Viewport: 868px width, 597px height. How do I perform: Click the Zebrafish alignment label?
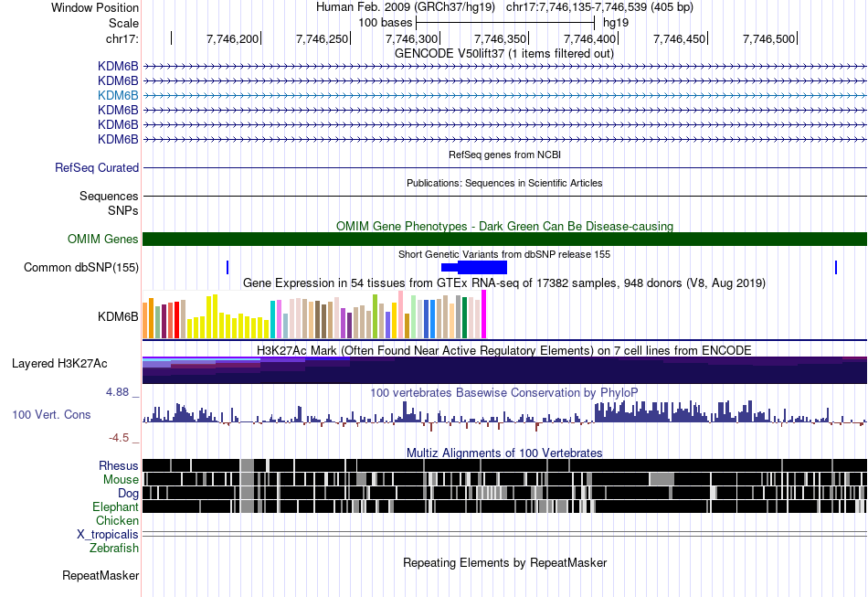click(114, 549)
